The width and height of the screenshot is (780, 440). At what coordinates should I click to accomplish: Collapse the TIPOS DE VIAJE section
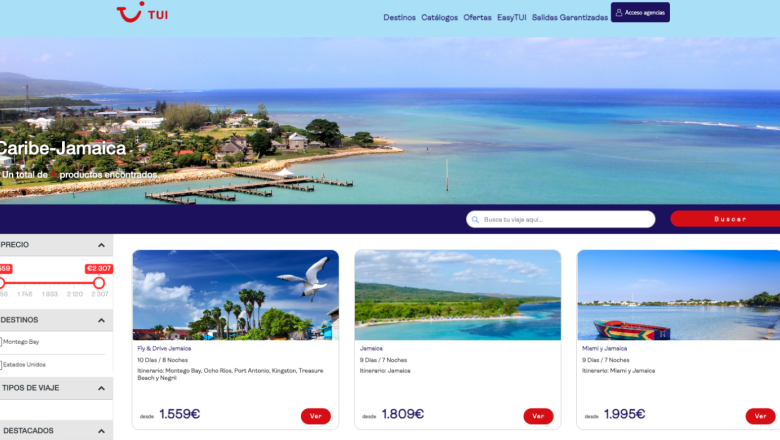coord(101,388)
